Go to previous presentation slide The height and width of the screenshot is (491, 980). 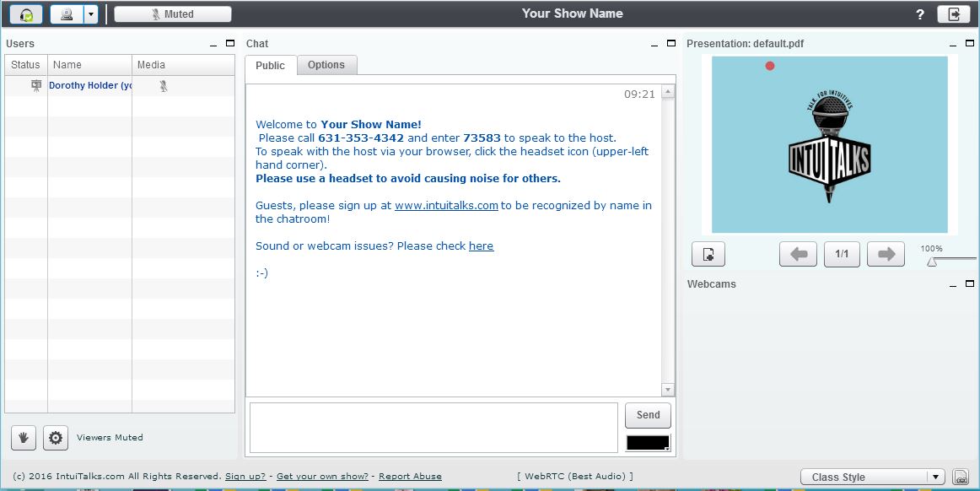click(798, 254)
